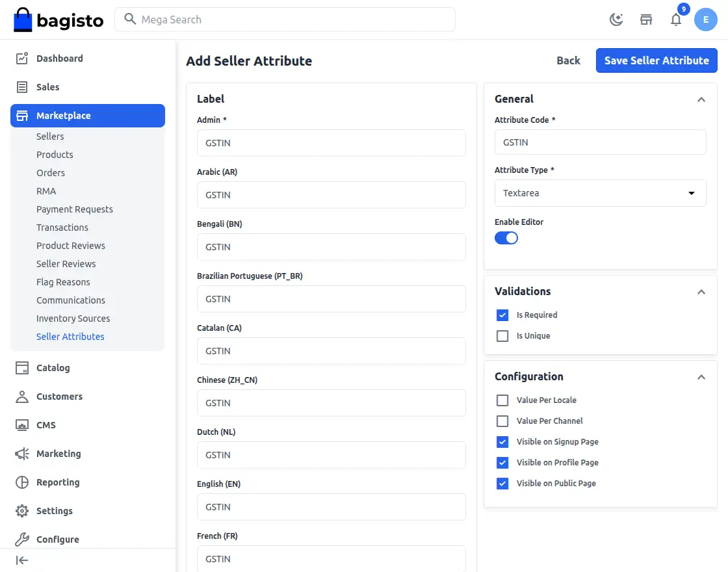Click inside the Mega Search field
Image resolution: width=728 pixels, height=572 pixels.
click(x=285, y=19)
